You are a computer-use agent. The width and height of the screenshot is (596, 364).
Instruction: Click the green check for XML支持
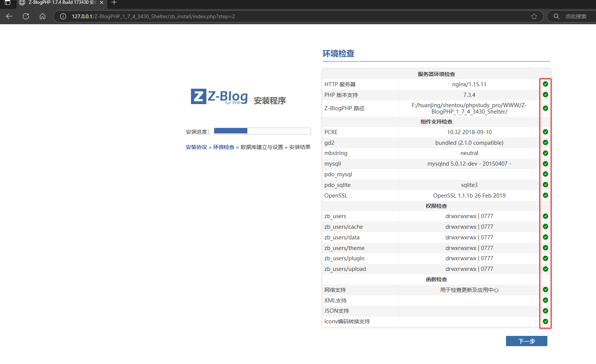(545, 300)
